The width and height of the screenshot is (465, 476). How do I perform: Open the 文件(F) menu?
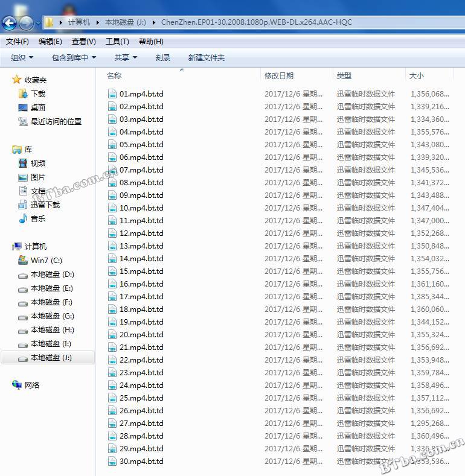(x=18, y=42)
